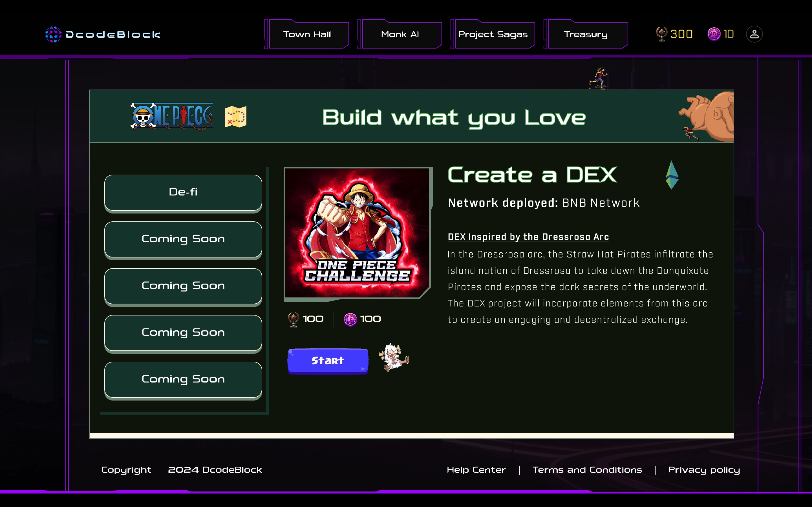This screenshot has height=507, width=812.
Task: Open Project Sagas page
Action: 493,35
